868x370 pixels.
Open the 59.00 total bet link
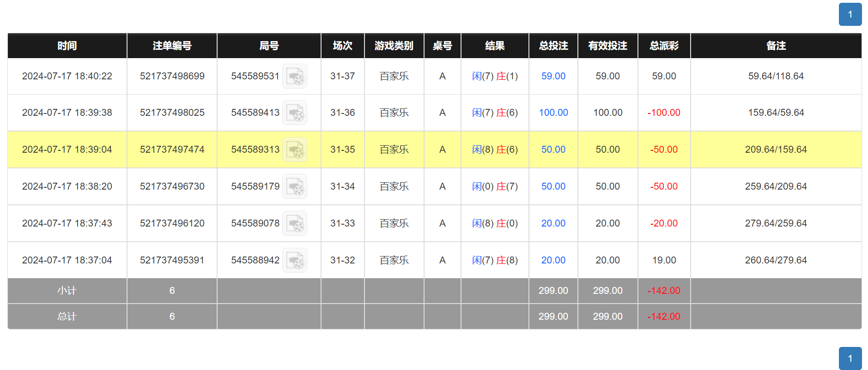click(x=553, y=76)
